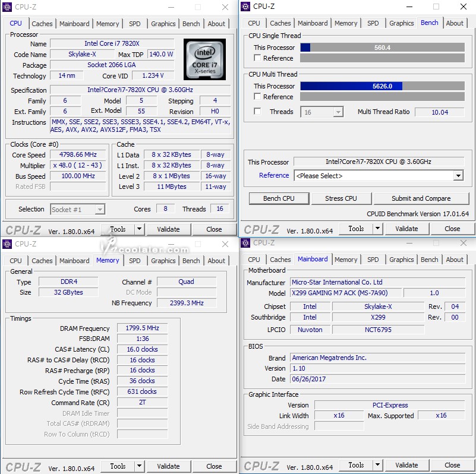This screenshot has width=476, height=474.
Task: Click the memory Size value 32 GBytes
Action: pyautogui.click(x=68, y=292)
